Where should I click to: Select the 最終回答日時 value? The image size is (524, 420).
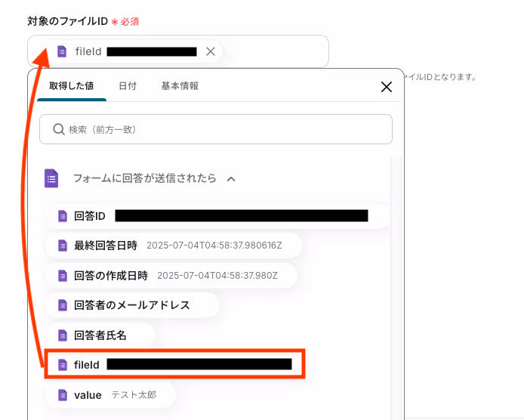[173, 246]
